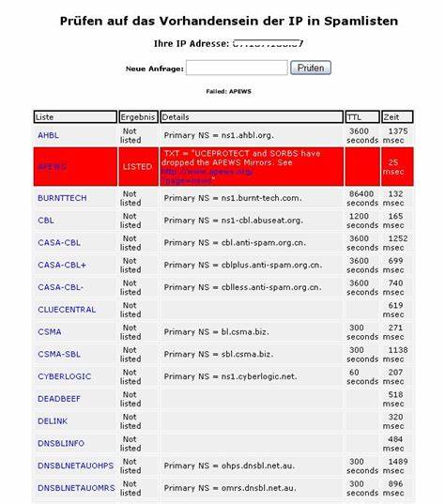
Task: Click the '60 seconds' TTL in CYBERLOGIC row
Action: click(x=362, y=376)
